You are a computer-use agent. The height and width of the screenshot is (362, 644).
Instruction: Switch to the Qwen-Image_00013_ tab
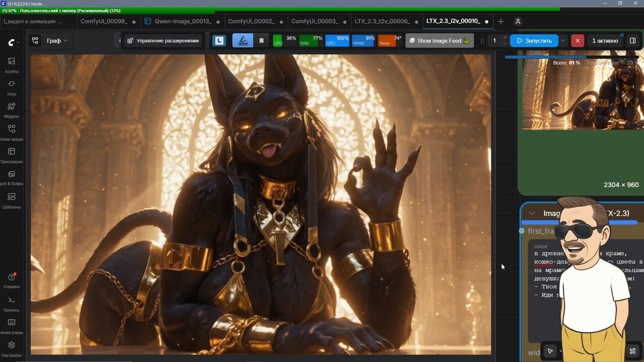(x=183, y=21)
